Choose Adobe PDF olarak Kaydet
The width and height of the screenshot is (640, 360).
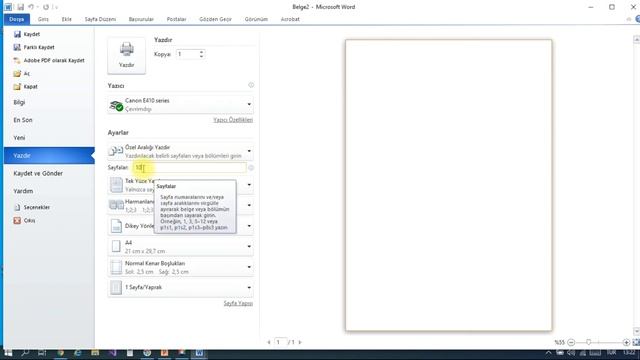pyautogui.click(x=49, y=60)
